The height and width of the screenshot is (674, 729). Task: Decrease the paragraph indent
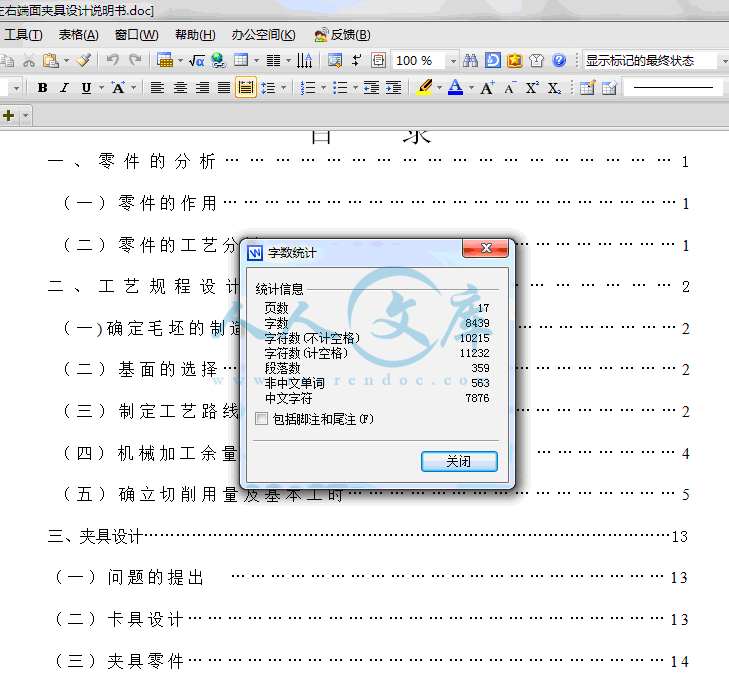(371, 87)
